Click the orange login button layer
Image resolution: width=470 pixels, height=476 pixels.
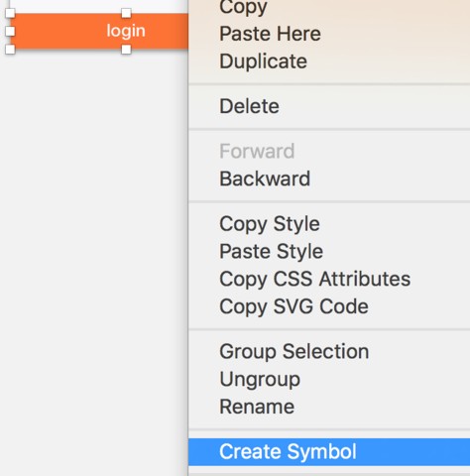click(x=99, y=31)
